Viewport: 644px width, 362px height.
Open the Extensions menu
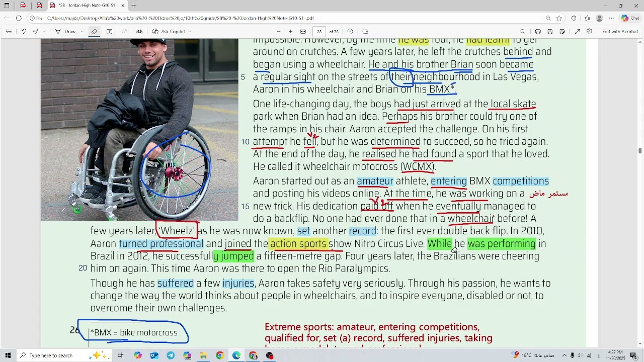click(x=574, y=18)
